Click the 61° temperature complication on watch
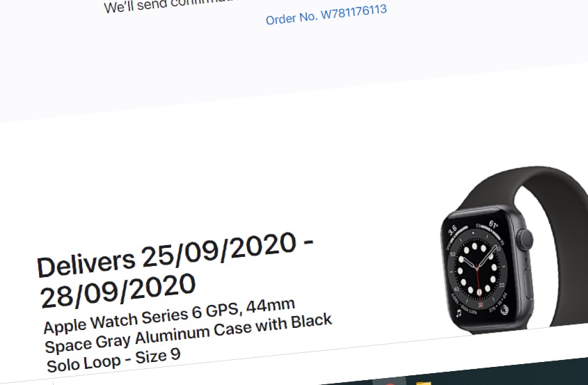588x385 pixels. [493, 224]
